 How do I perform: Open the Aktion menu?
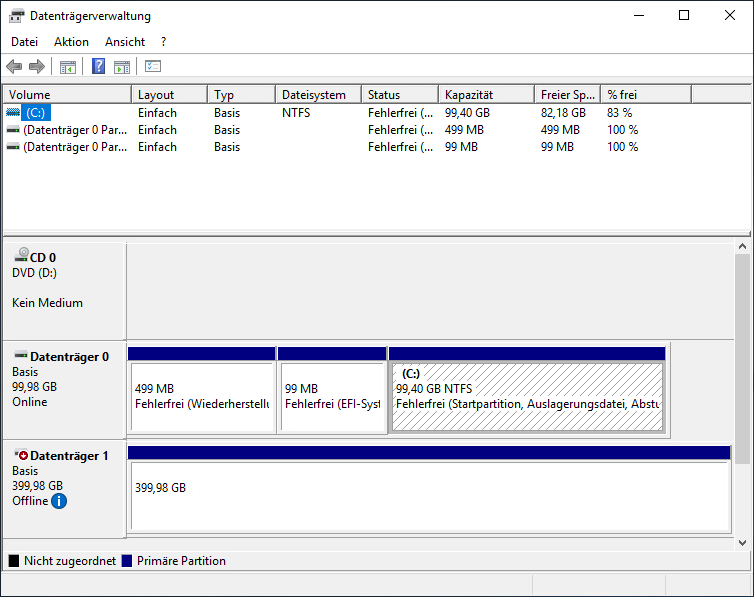71,42
